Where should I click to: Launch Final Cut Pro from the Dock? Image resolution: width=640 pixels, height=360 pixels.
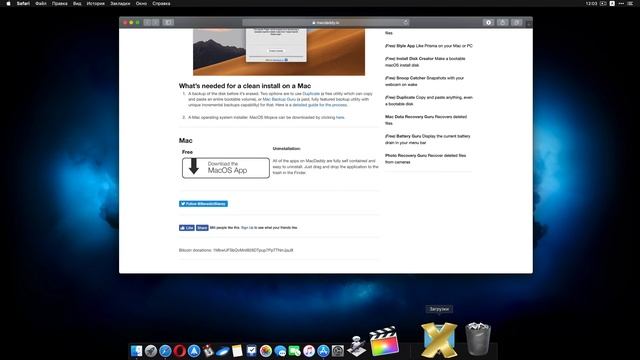(384, 341)
